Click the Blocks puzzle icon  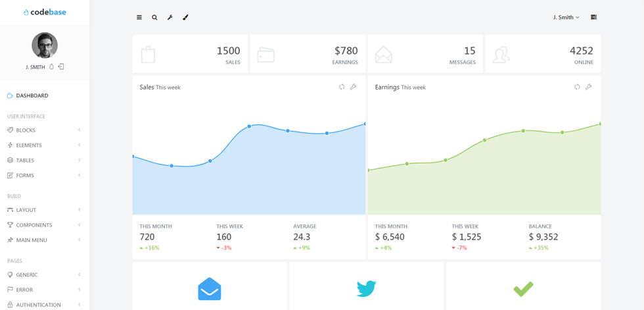click(x=11, y=130)
